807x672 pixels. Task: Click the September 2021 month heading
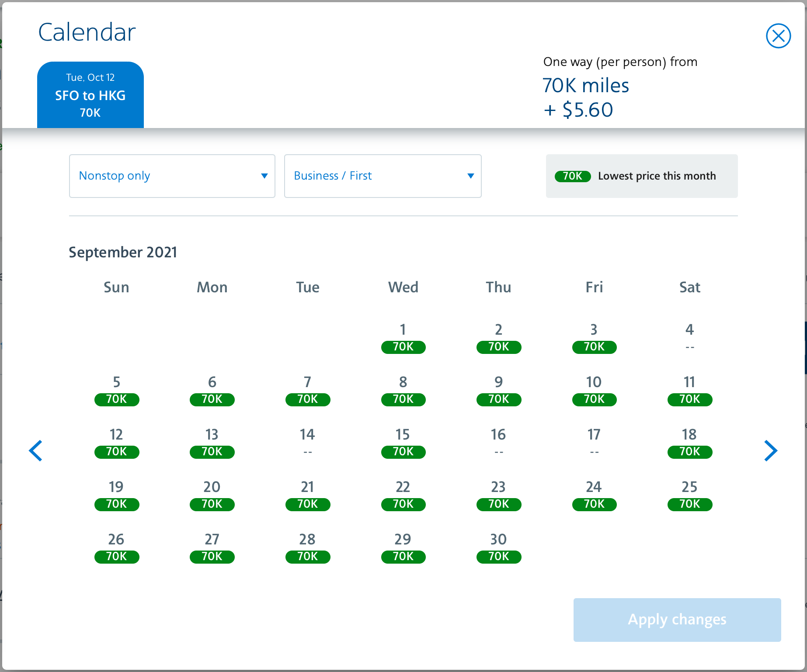pos(123,252)
